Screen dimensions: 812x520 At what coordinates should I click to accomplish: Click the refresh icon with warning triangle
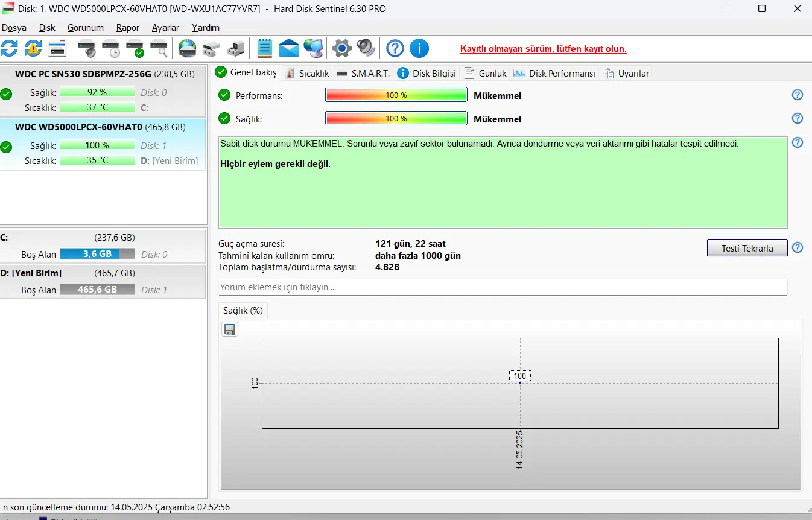pos(33,48)
